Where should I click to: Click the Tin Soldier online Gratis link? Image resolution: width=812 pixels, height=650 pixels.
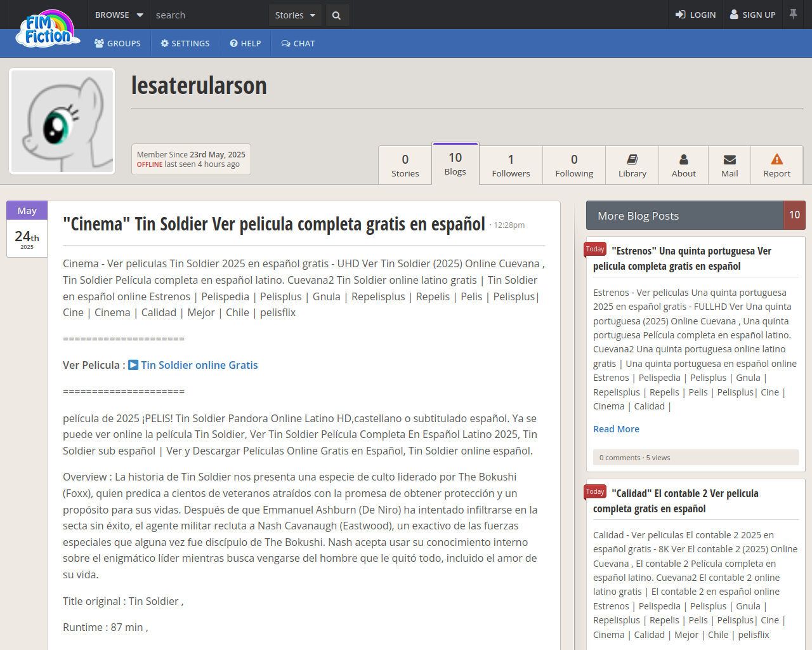tap(199, 365)
